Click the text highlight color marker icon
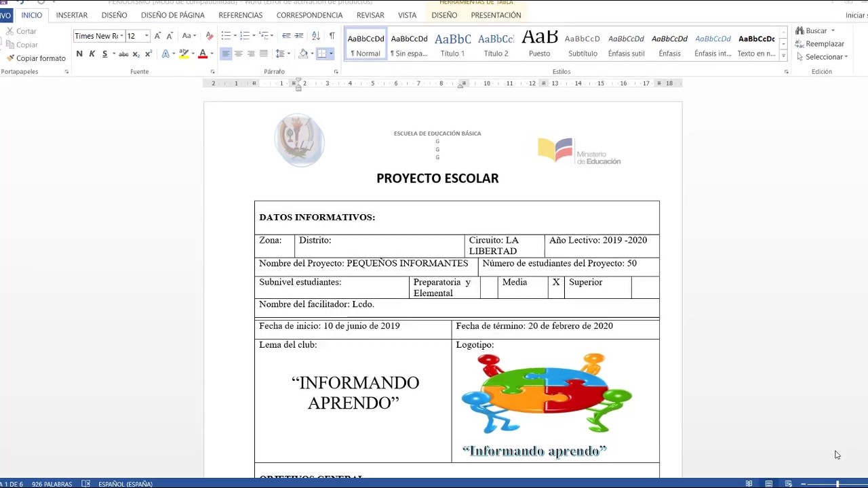 coord(183,54)
